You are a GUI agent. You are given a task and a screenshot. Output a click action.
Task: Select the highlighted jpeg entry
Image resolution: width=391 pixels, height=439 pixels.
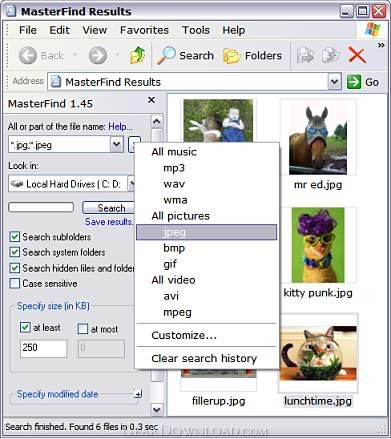pyautogui.click(x=207, y=232)
